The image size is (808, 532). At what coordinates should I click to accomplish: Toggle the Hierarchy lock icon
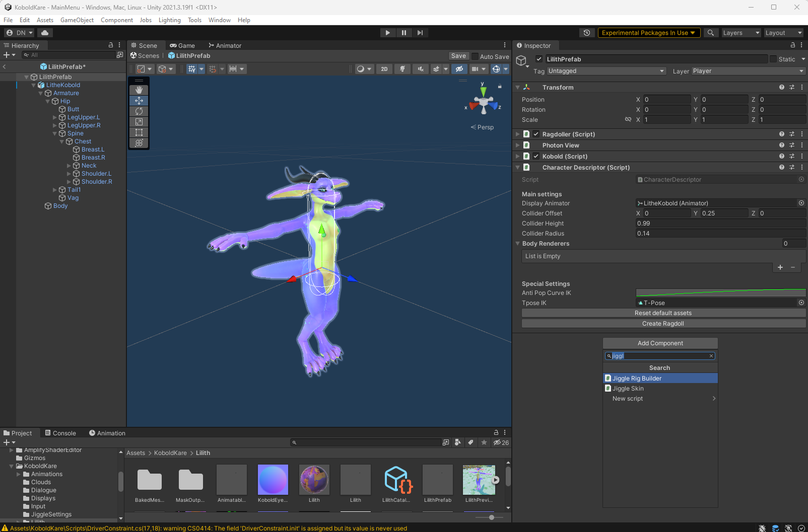tap(111, 45)
